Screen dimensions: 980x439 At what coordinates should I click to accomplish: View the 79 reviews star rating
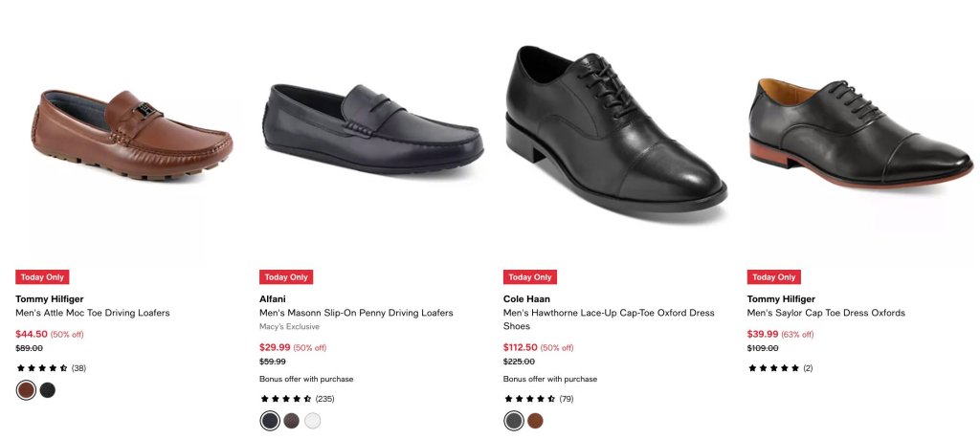click(x=538, y=399)
